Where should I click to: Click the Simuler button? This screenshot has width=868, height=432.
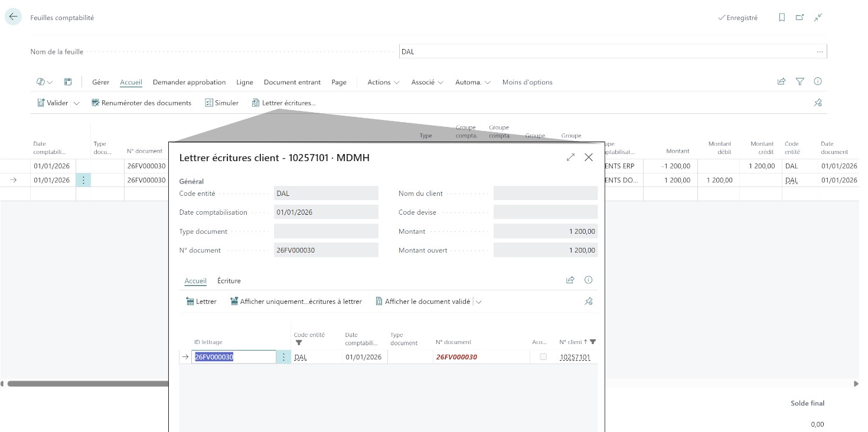tap(222, 103)
